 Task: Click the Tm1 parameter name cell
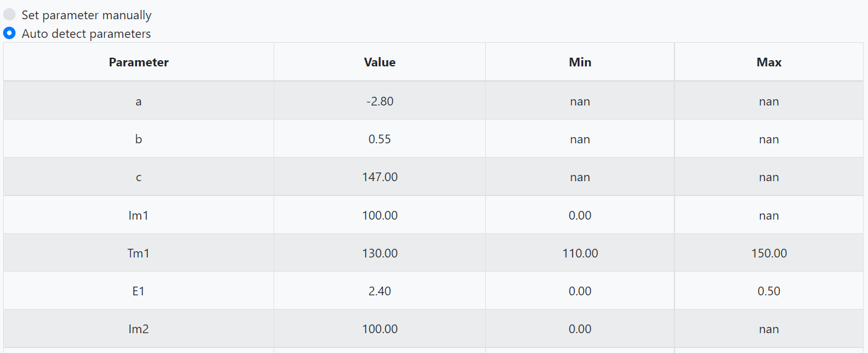[138, 253]
